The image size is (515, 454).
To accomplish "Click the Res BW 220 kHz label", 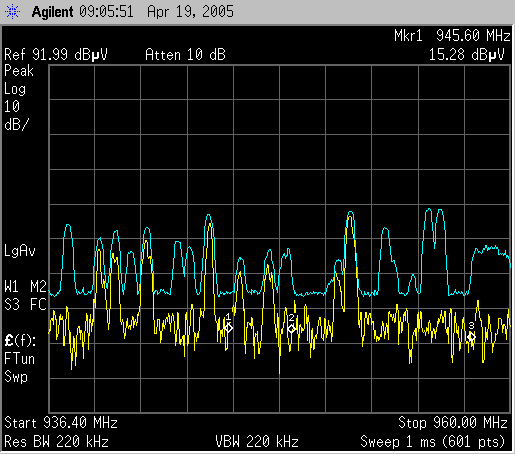I will 56,442.
